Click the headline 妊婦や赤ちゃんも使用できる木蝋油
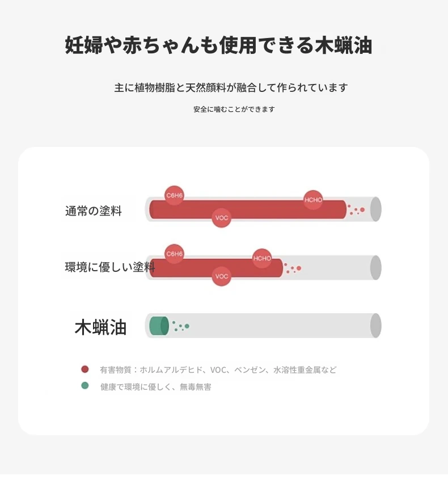448x488 pixels. 219,46
